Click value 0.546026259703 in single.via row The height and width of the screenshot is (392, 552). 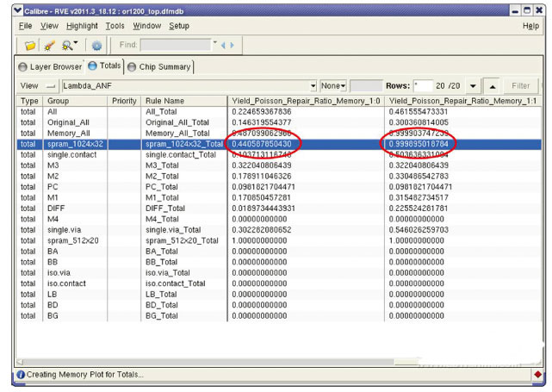point(419,230)
